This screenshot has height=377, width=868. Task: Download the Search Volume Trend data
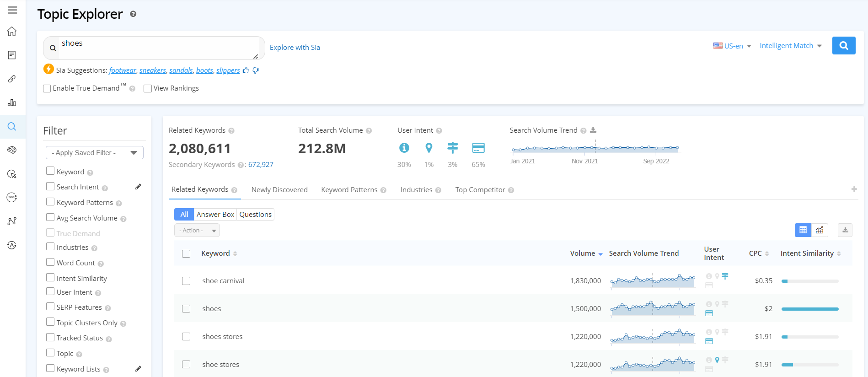coord(593,130)
